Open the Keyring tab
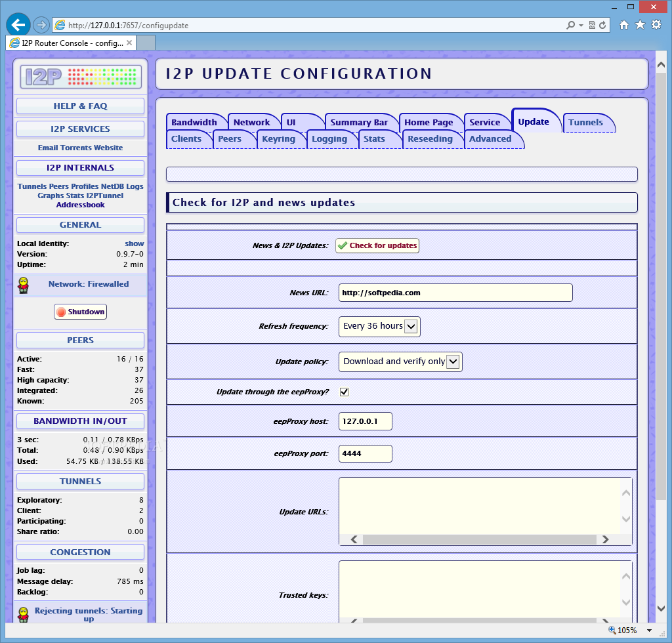The image size is (672, 643). pos(278,139)
